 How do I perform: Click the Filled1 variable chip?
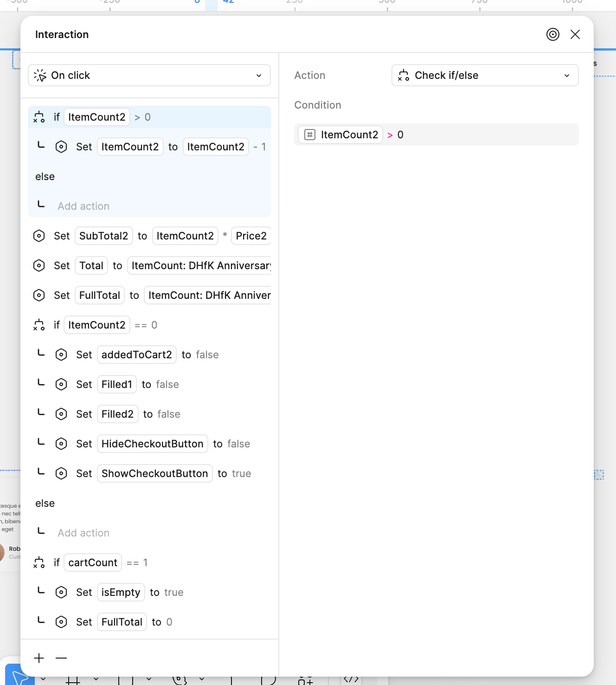pos(117,384)
